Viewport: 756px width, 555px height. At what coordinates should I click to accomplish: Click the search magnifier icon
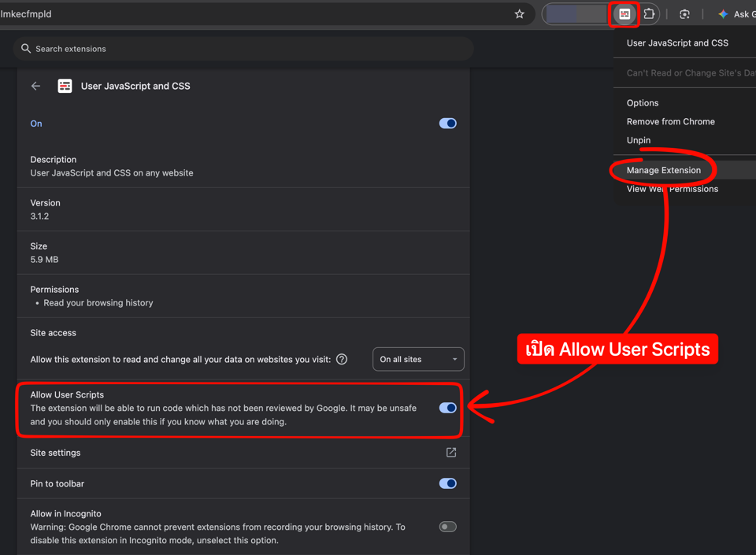pyautogui.click(x=26, y=49)
